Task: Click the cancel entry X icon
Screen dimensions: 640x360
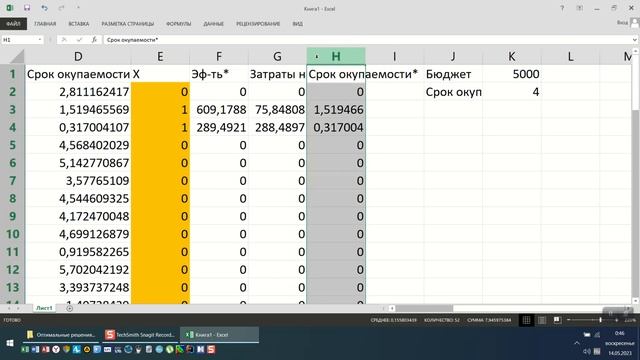Action: 64,40
